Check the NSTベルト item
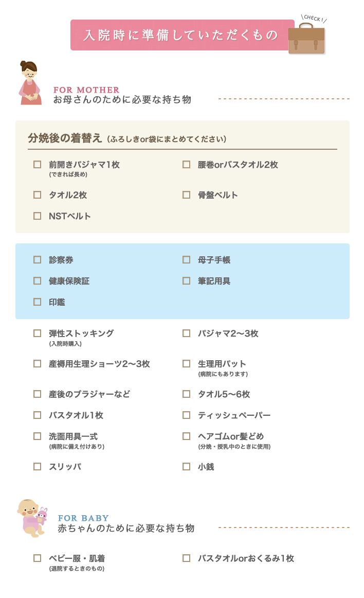 (38, 216)
